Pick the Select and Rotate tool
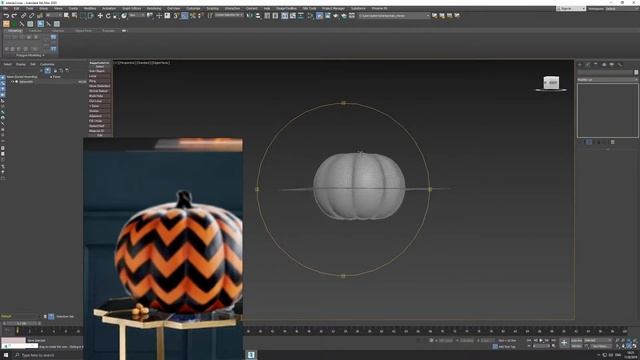This screenshot has height=360, width=640. pos(108,16)
